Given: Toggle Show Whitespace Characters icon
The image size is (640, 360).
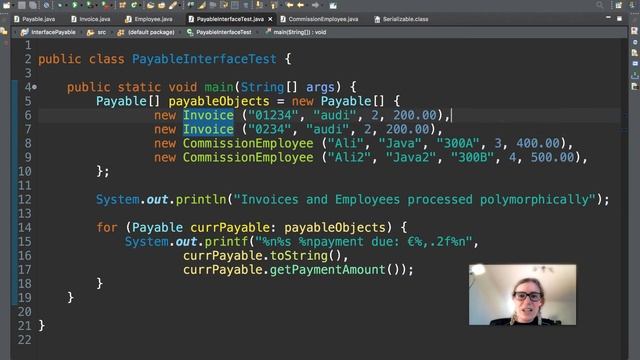Looking at the screenshot, I should (x=246, y=5).
